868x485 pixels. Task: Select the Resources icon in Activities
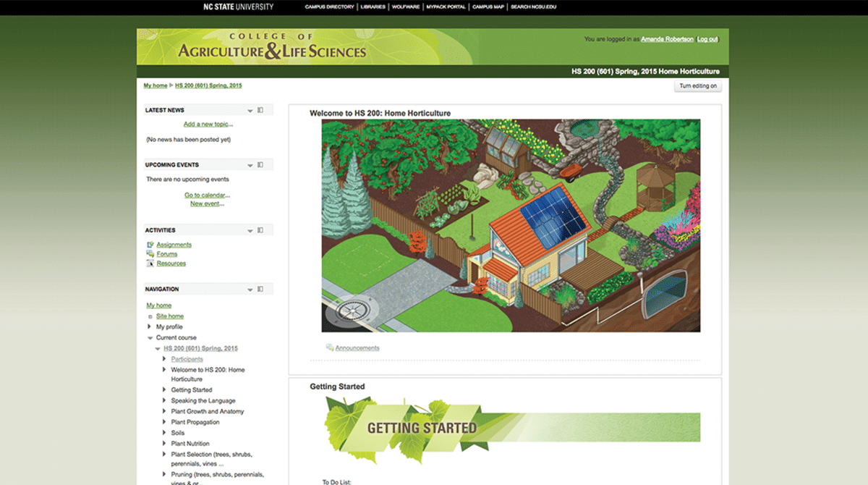[x=149, y=263]
